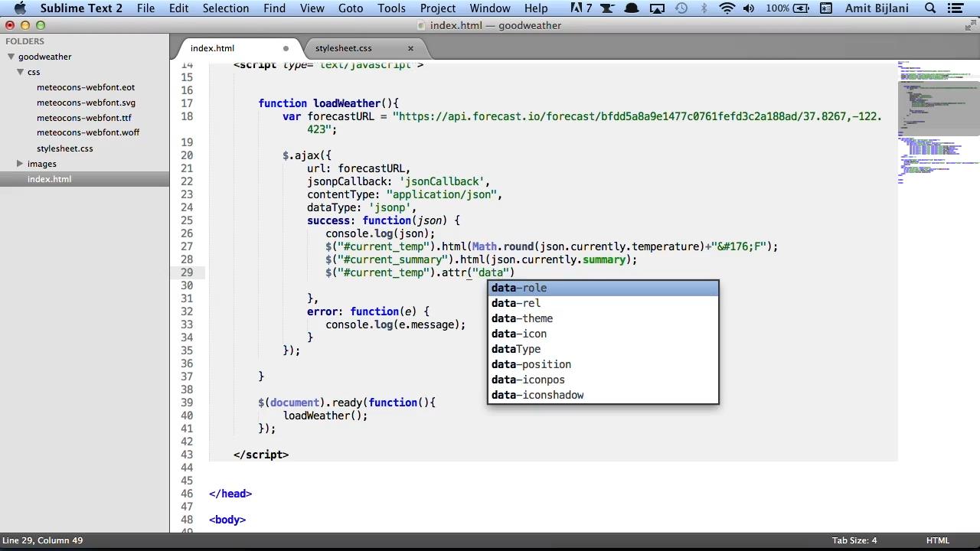Viewport: 980px width, 551px height.
Task: Choose data-iconpos from autocomplete list
Action: point(603,380)
